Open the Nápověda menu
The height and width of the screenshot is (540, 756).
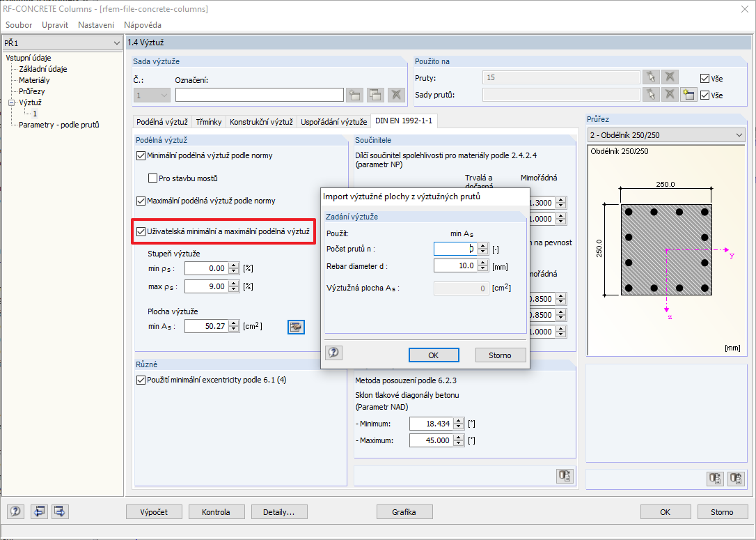point(142,24)
